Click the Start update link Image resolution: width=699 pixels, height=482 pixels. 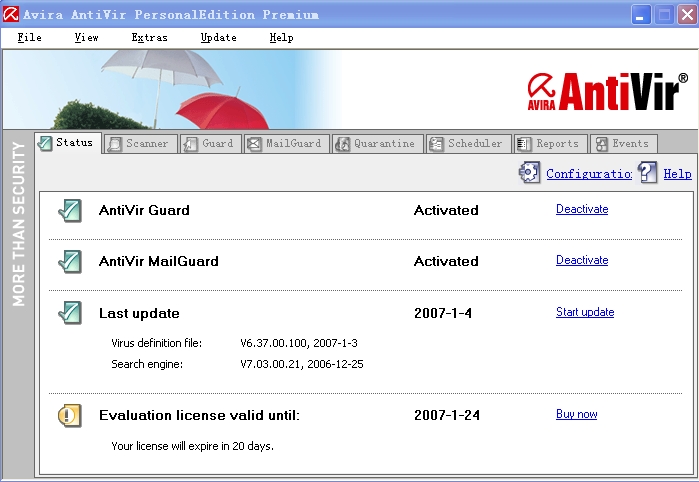(x=585, y=312)
